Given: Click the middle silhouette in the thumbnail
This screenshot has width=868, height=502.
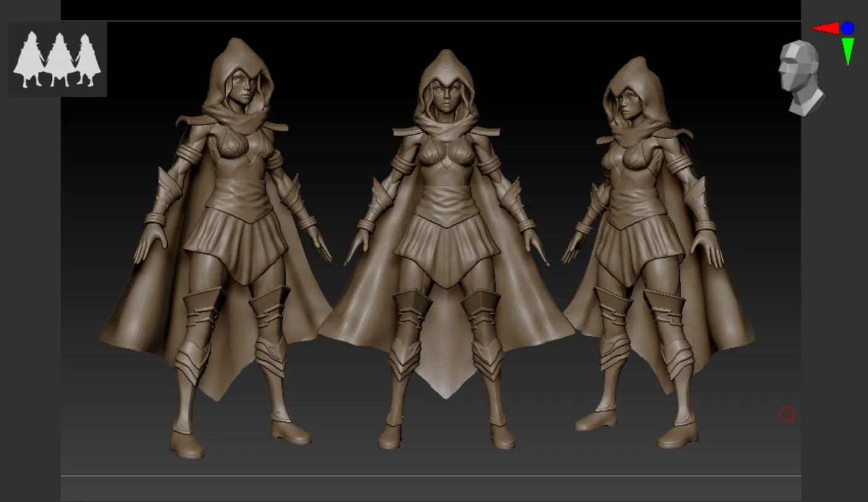Looking at the screenshot, I should tap(60, 60).
